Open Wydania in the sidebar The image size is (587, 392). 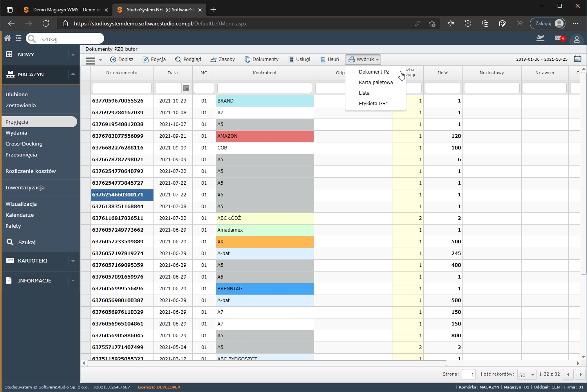pyautogui.click(x=16, y=133)
